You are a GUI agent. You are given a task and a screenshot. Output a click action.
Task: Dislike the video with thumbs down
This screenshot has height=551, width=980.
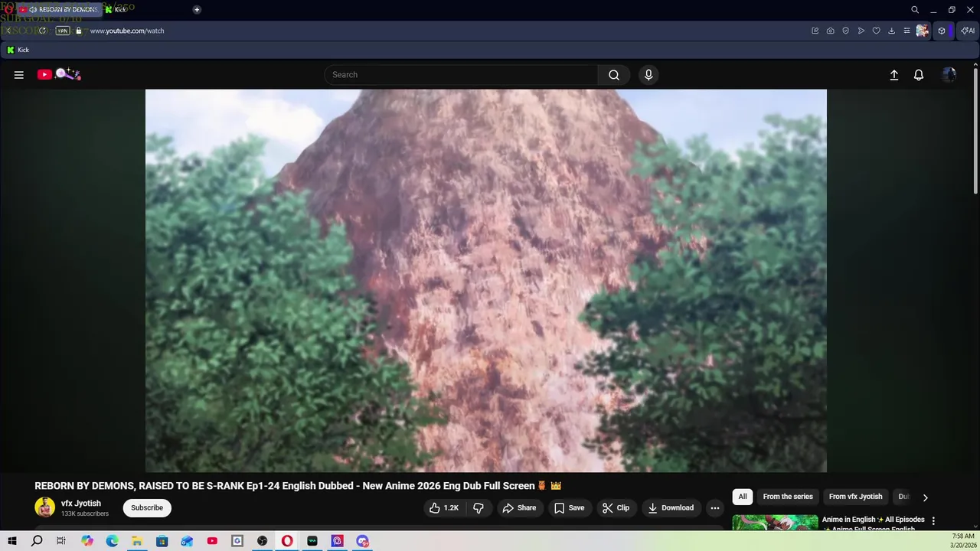coord(479,508)
